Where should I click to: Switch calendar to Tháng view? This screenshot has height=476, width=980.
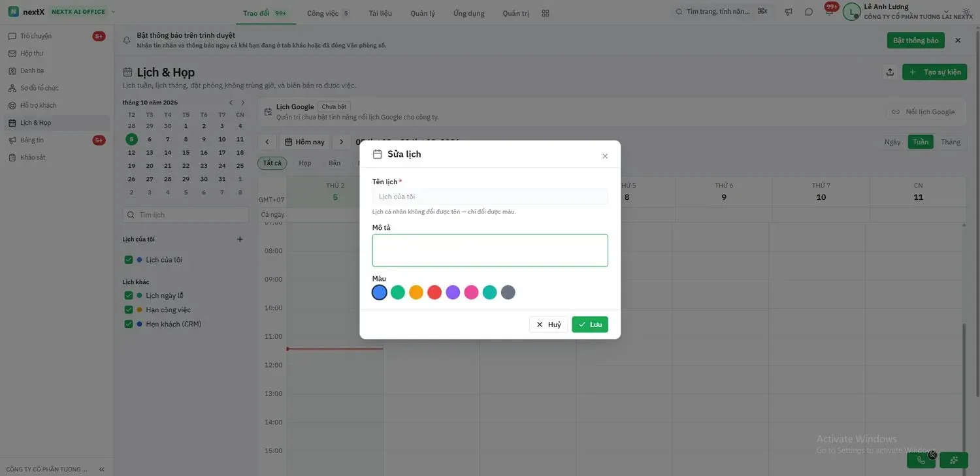click(x=951, y=142)
